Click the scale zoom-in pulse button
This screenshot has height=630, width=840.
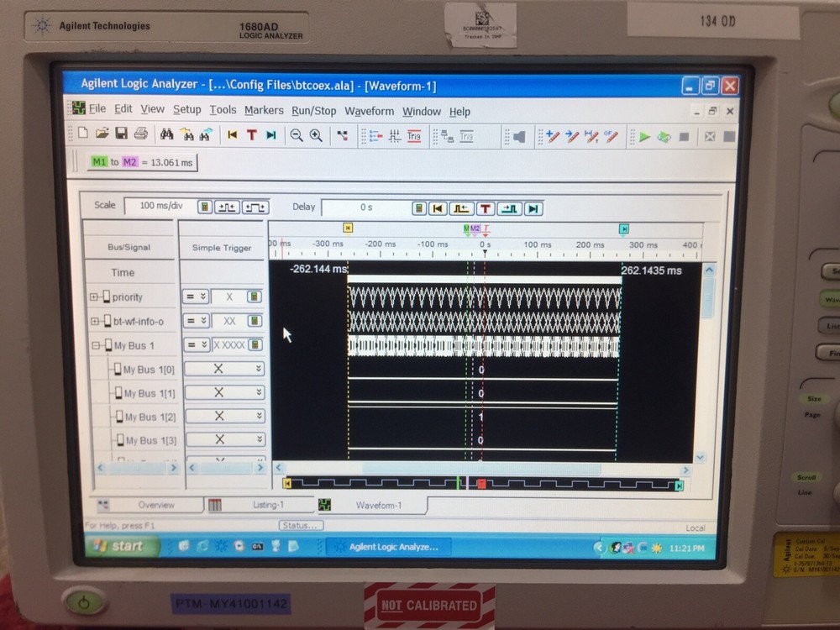227,207
